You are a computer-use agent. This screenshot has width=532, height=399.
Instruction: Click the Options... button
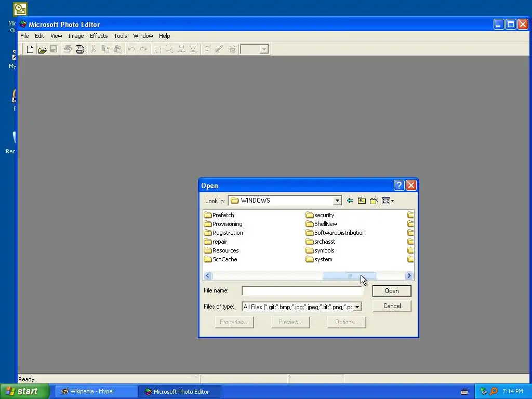[x=347, y=322]
